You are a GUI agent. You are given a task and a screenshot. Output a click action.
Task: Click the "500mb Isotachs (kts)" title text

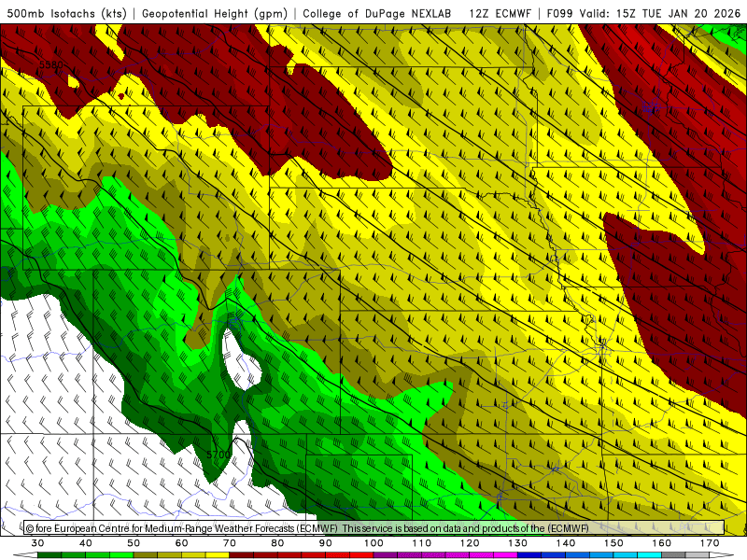[66, 13]
